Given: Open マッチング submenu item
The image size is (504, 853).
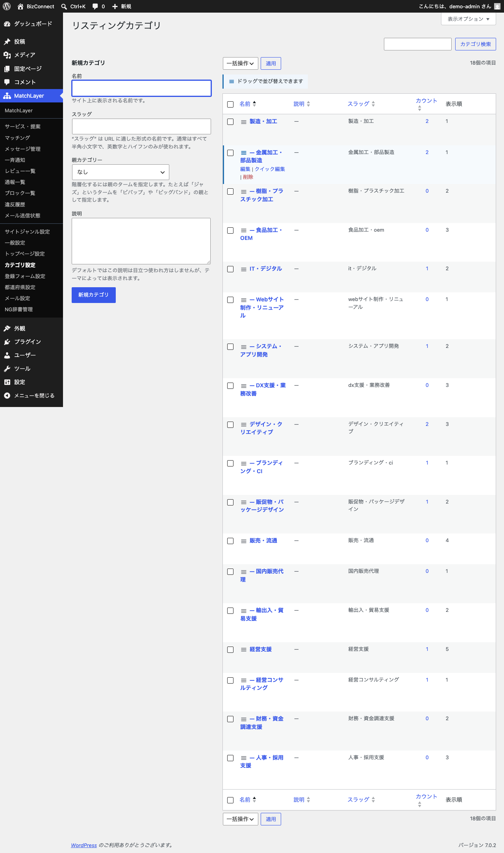Looking at the screenshot, I should point(17,138).
